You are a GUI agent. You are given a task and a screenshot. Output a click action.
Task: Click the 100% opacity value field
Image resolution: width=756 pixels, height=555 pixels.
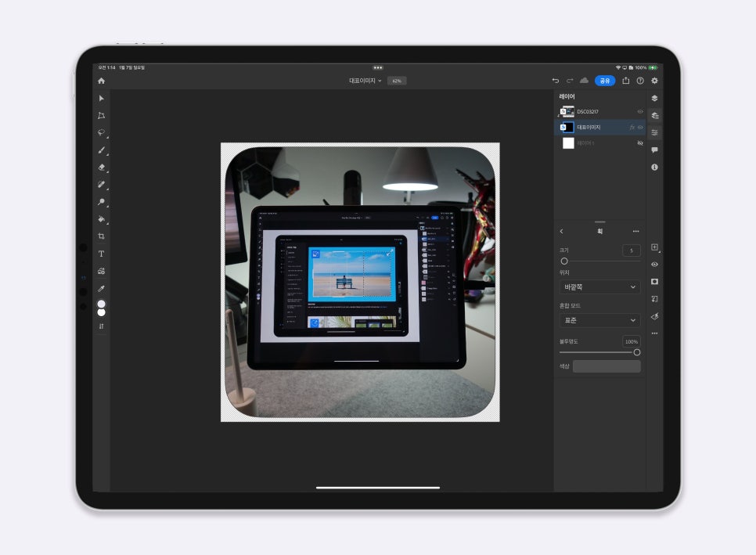pos(631,341)
